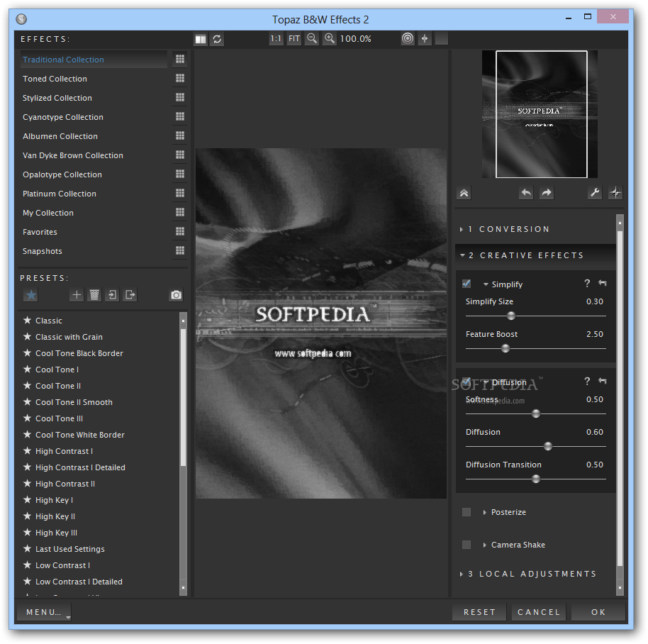Toggle favorite star for Cool Tone I
The width and height of the screenshot is (648, 644).
point(27,369)
